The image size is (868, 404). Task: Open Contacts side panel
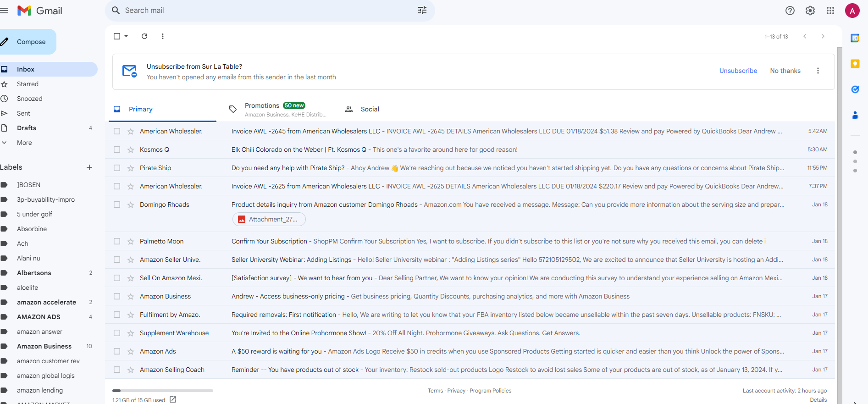click(x=855, y=115)
